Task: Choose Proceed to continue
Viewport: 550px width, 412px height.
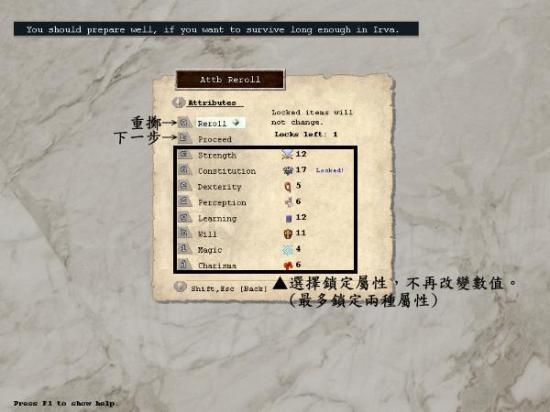Action: (x=214, y=139)
